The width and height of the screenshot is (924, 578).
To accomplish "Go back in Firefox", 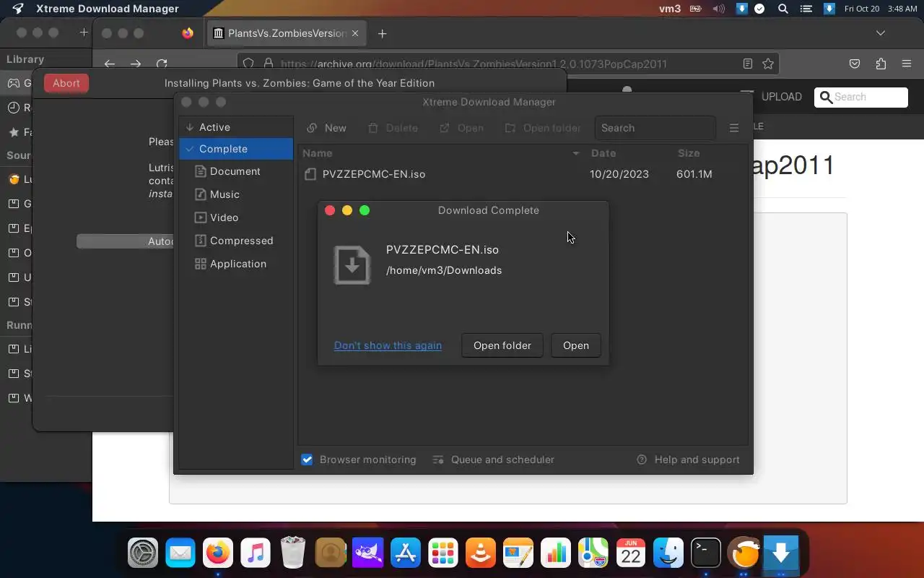I will [x=110, y=64].
